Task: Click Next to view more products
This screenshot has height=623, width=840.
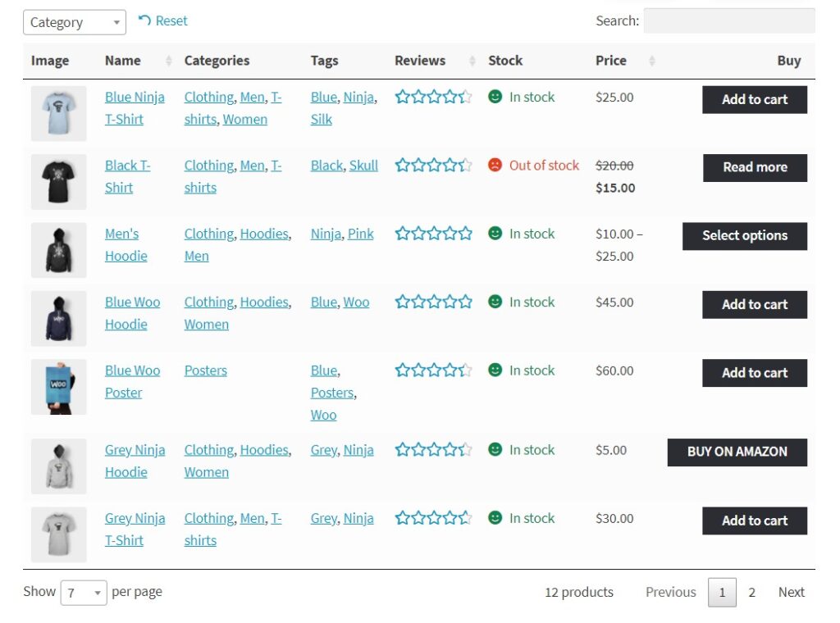Action: pyautogui.click(x=791, y=591)
